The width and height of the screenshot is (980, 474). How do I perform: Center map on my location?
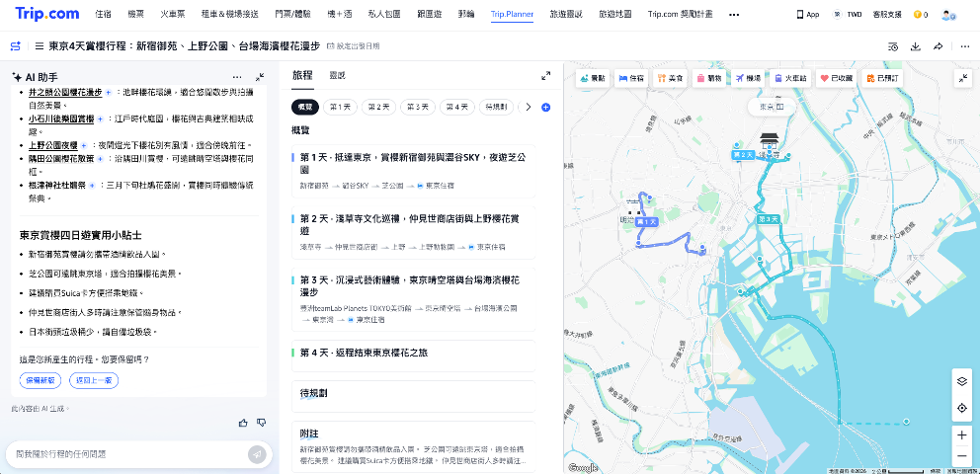962,409
